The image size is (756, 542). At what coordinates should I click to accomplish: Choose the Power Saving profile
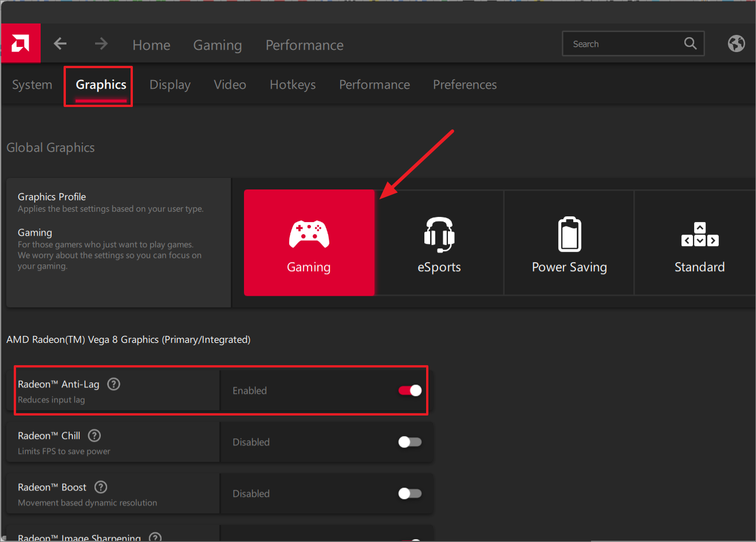tap(569, 243)
